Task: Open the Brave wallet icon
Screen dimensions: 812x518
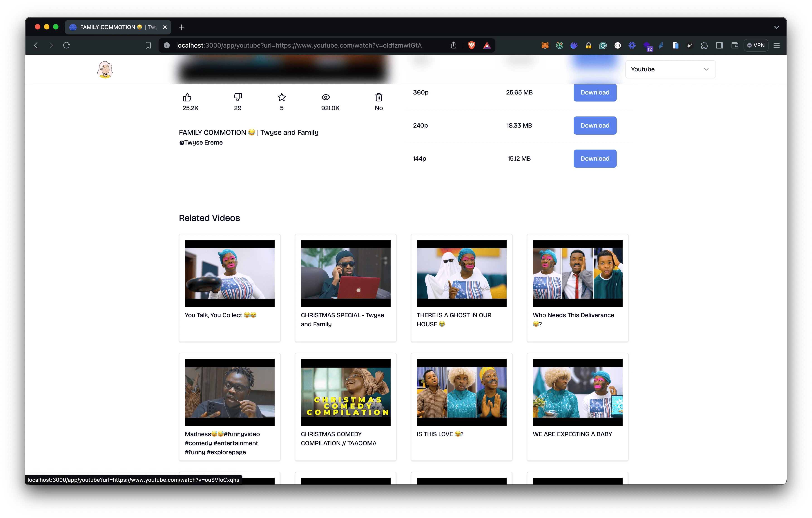Action: (x=735, y=45)
